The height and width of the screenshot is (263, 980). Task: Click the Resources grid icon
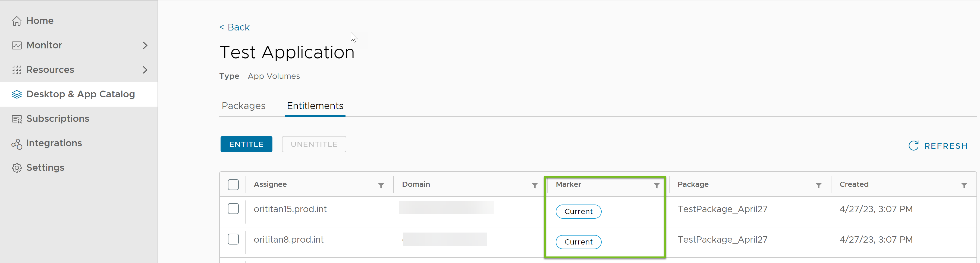click(17, 70)
